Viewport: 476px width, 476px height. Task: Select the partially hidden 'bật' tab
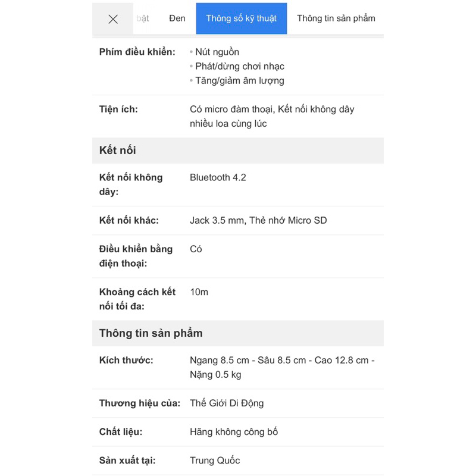point(143,18)
